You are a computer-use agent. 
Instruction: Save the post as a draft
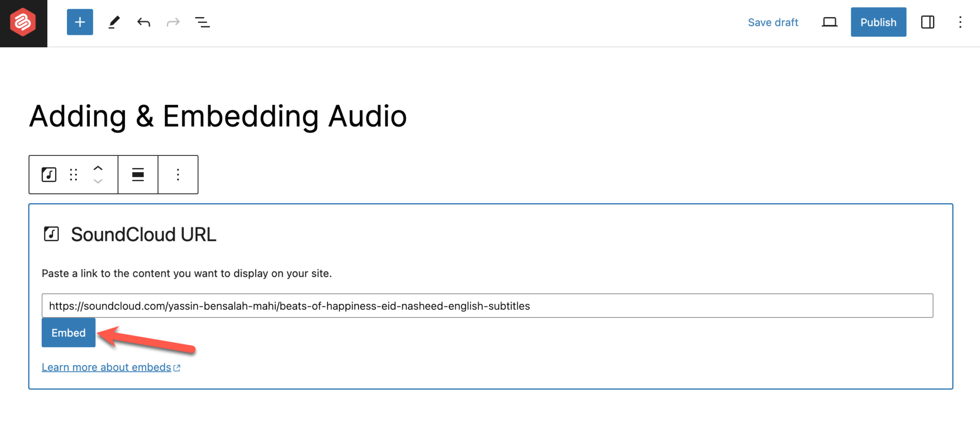click(772, 22)
